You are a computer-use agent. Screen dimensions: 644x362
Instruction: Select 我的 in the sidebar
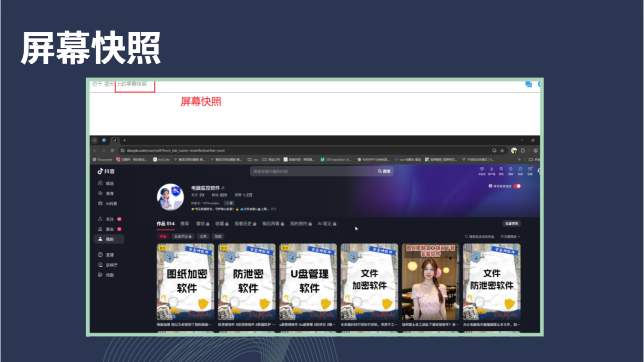(x=109, y=239)
